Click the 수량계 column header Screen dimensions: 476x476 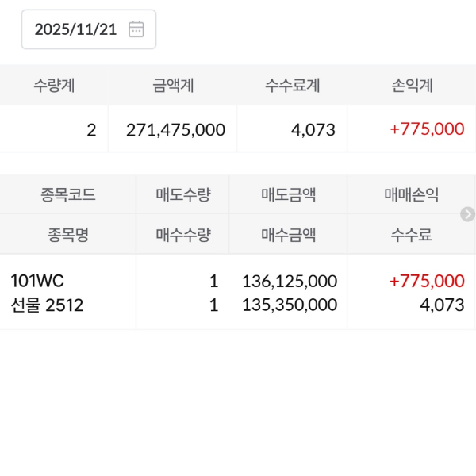click(x=54, y=85)
